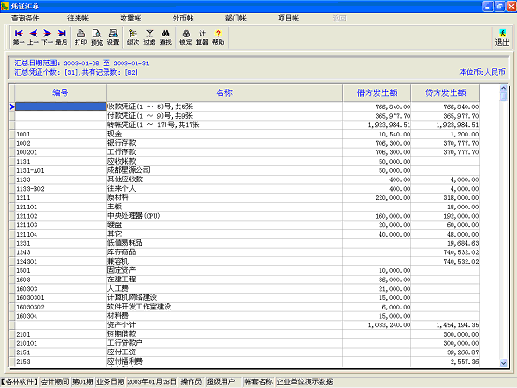Go to first record with 第一 icon
The image size is (517, 388).
[x=19, y=37]
